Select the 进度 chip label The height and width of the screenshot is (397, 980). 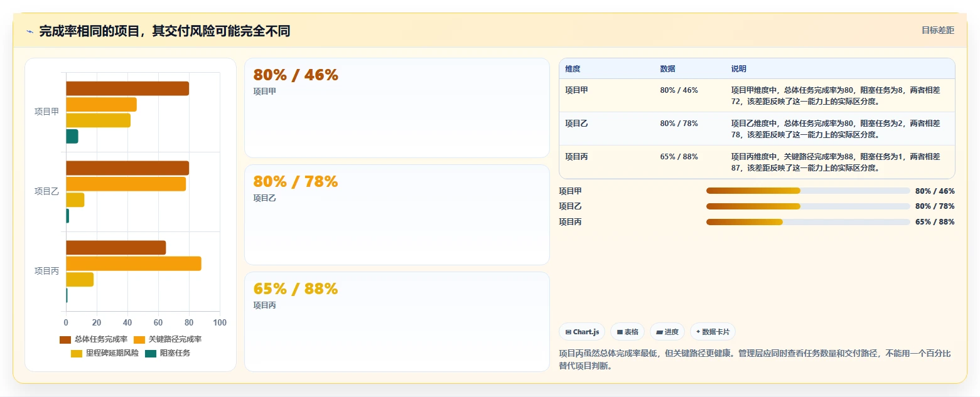pyautogui.click(x=672, y=332)
